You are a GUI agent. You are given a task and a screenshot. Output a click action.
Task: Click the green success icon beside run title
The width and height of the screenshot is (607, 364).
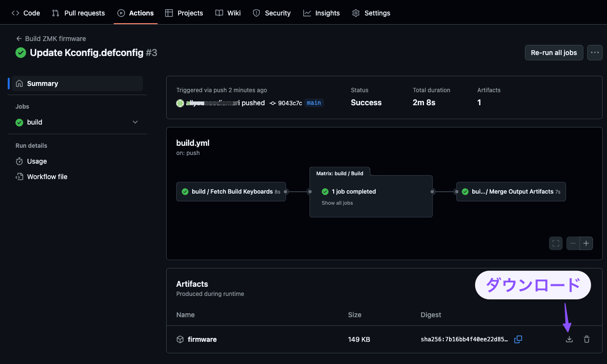coord(21,53)
